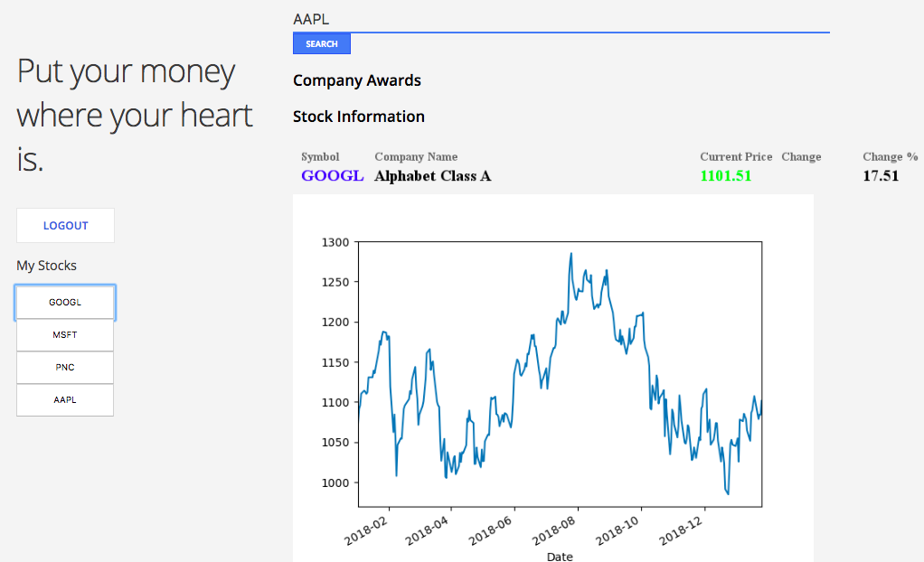Select AAPL from My Stocks list
Image resolution: width=924 pixels, height=562 pixels.
pos(65,400)
